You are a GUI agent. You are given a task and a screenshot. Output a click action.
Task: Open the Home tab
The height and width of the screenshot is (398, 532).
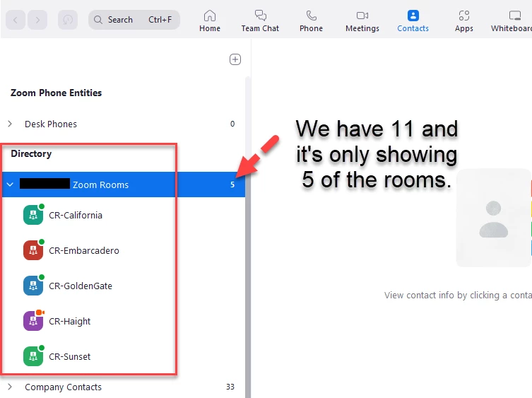(x=210, y=21)
